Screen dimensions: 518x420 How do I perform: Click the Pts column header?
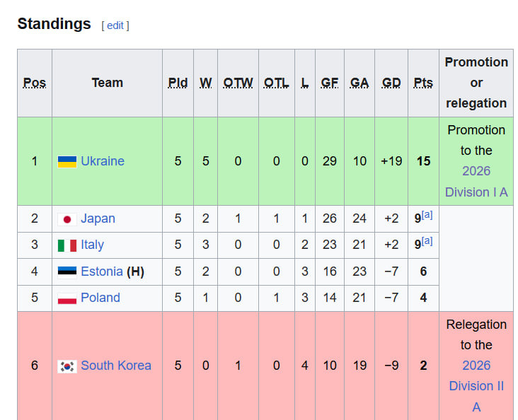[x=423, y=83]
